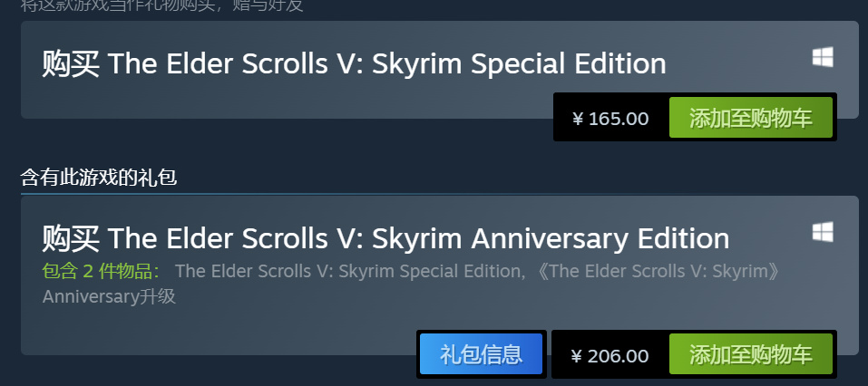Click the Windows icon in Special Edition box

coord(823,57)
